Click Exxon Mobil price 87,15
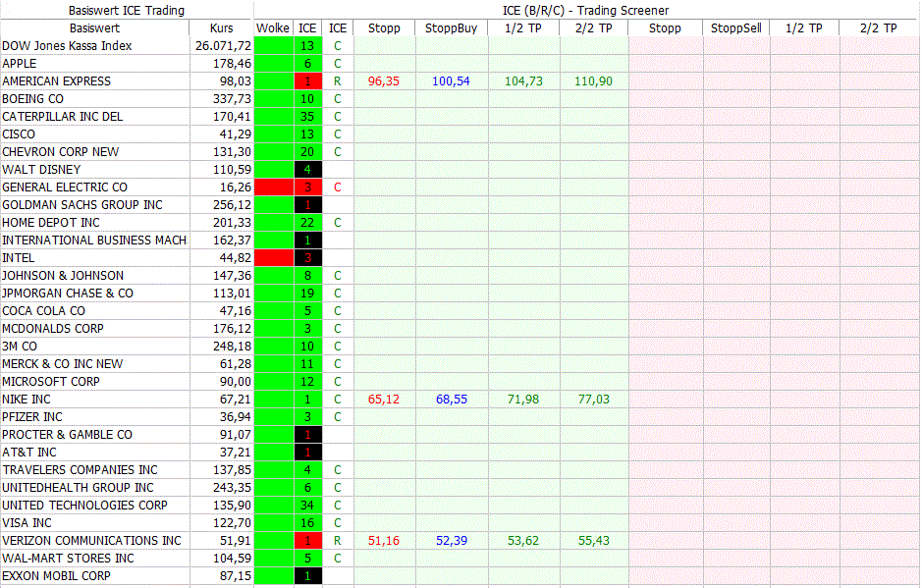This screenshot has width=922, height=588. 236,575
